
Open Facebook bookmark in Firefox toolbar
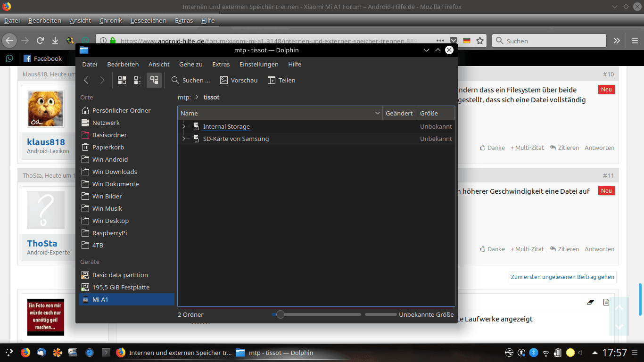click(43, 58)
